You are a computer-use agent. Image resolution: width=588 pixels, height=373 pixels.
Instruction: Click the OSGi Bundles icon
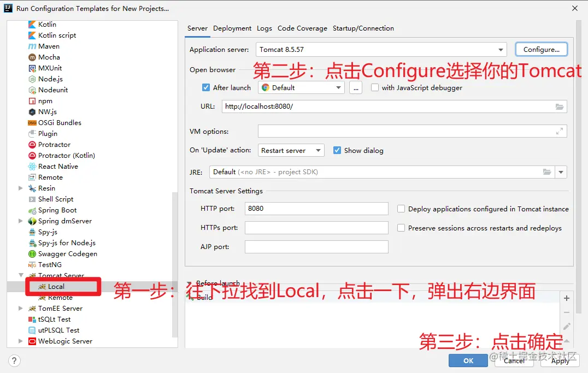click(x=32, y=122)
